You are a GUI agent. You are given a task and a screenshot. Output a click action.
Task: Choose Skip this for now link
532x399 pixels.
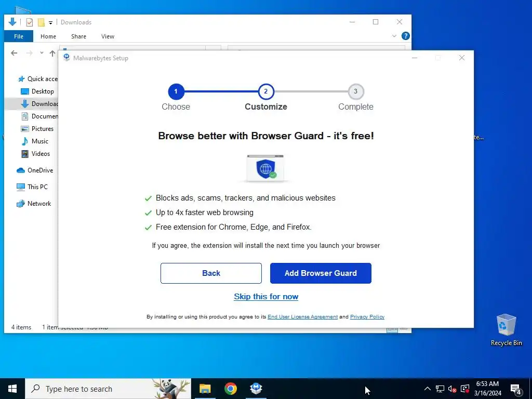click(266, 297)
